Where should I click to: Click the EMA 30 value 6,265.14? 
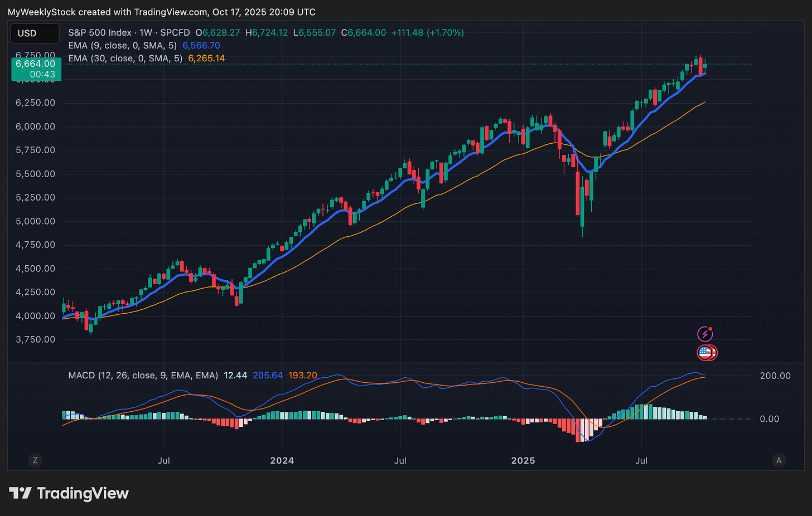[206, 59]
